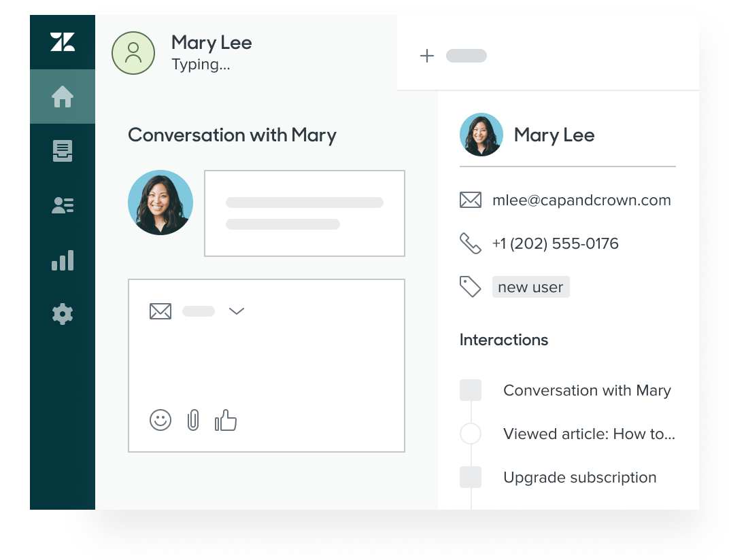This screenshot has height=560, width=729.
Task: Attach a file using paperclip icon
Action: click(x=193, y=421)
